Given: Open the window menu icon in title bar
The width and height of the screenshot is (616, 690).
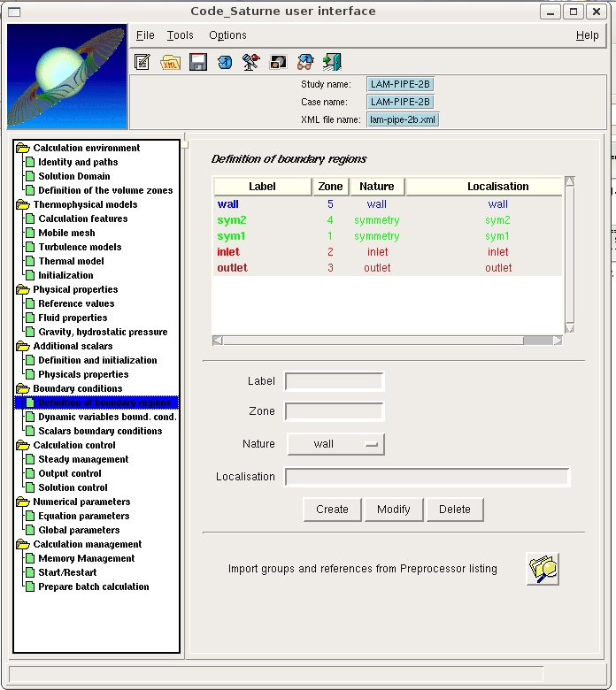Looking at the screenshot, I should (x=14, y=11).
